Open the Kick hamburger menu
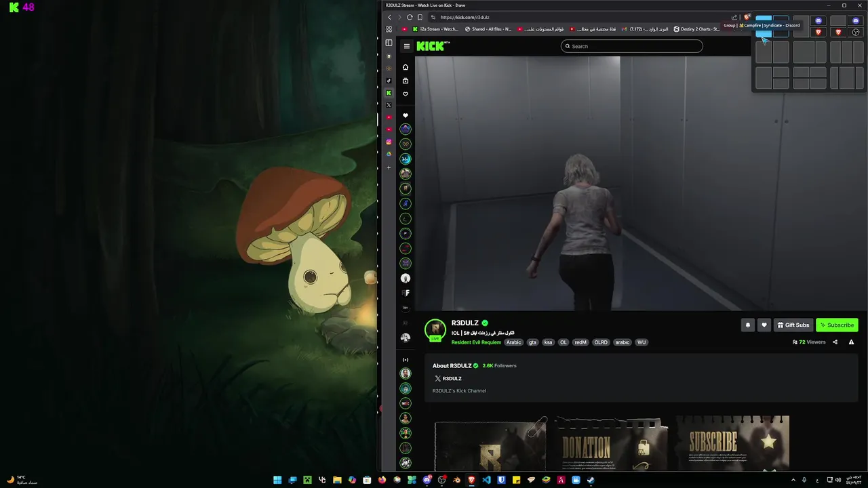868x488 pixels. point(406,46)
